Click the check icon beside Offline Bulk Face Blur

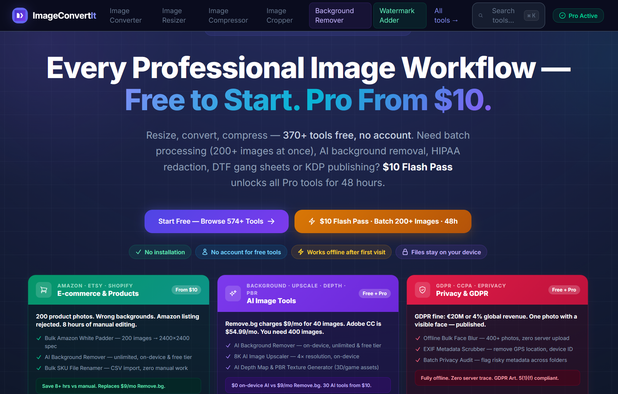[418, 338]
